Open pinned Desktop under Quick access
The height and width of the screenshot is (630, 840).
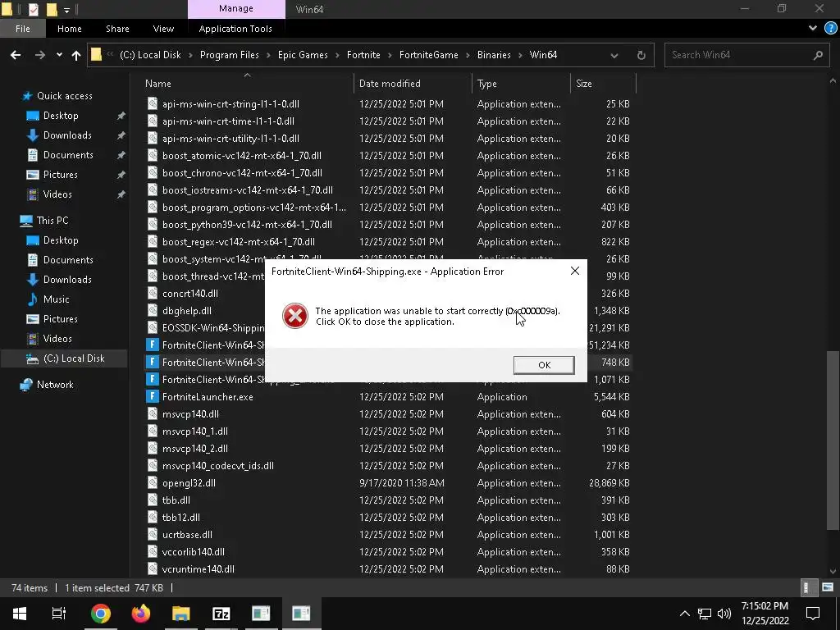[x=61, y=116]
